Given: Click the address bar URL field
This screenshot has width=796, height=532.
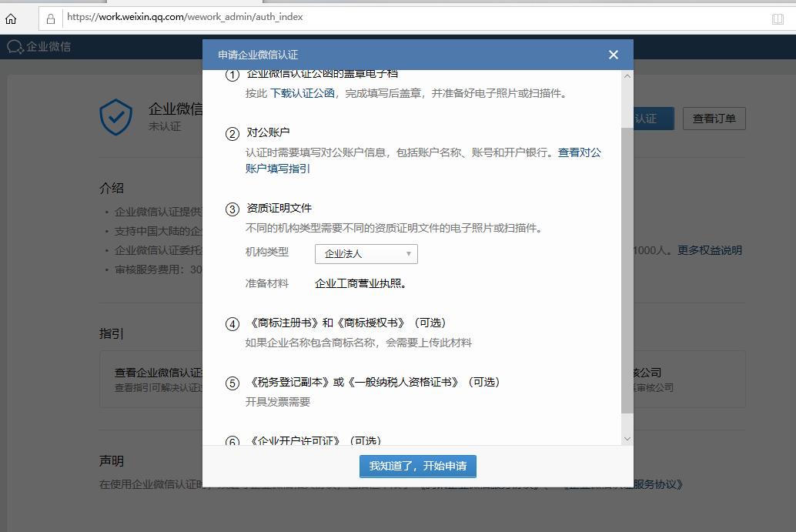Looking at the screenshot, I should point(416,17).
